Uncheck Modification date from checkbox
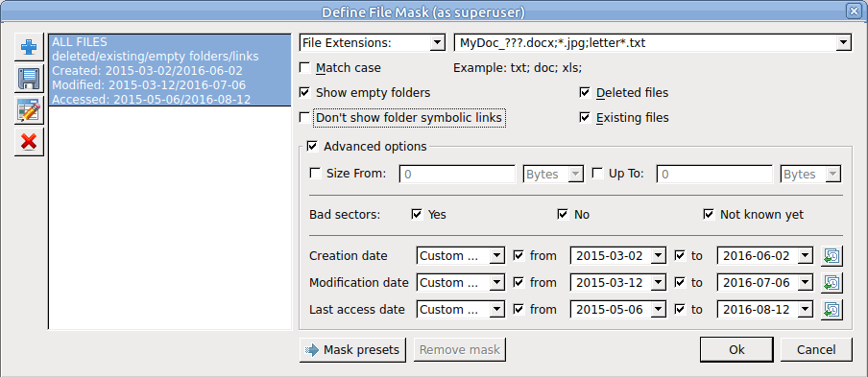This screenshot has width=868, height=377. pyautogui.click(x=518, y=282)
